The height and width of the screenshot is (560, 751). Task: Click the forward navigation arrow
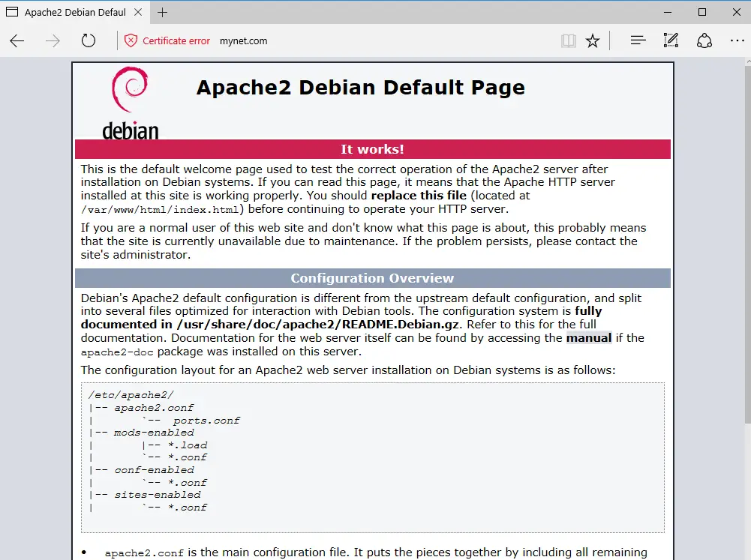[53, 40]
